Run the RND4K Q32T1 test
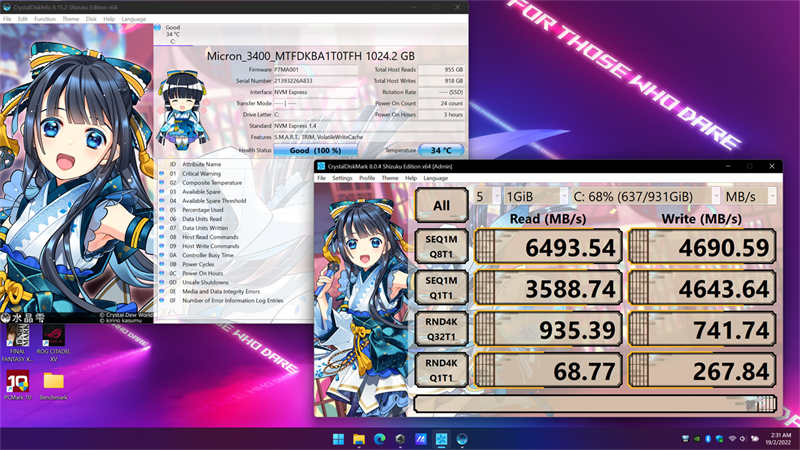Viewport: 800px width, 450px height. pyautogui.click(x=441, y=329)
